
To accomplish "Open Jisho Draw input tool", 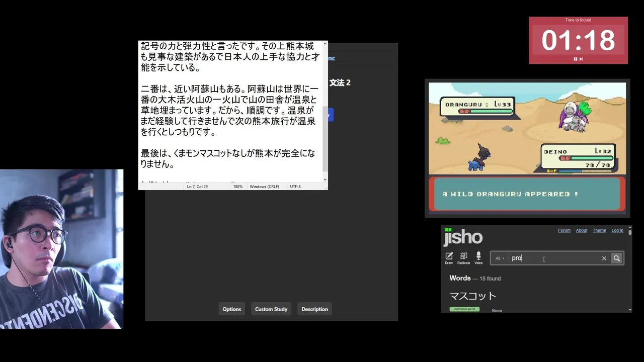I will pos(449,258).
